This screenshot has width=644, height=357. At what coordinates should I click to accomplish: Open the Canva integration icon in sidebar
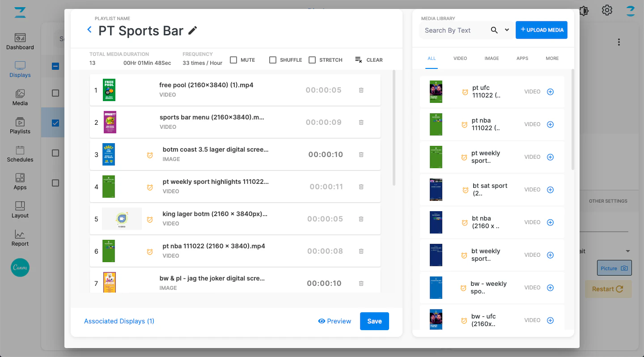click(x=20, y=268)
